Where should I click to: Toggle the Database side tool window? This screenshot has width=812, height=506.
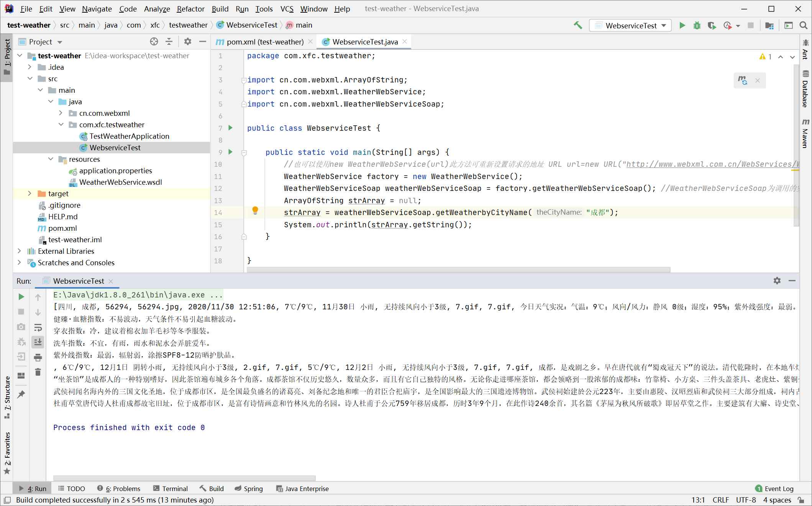805,89
